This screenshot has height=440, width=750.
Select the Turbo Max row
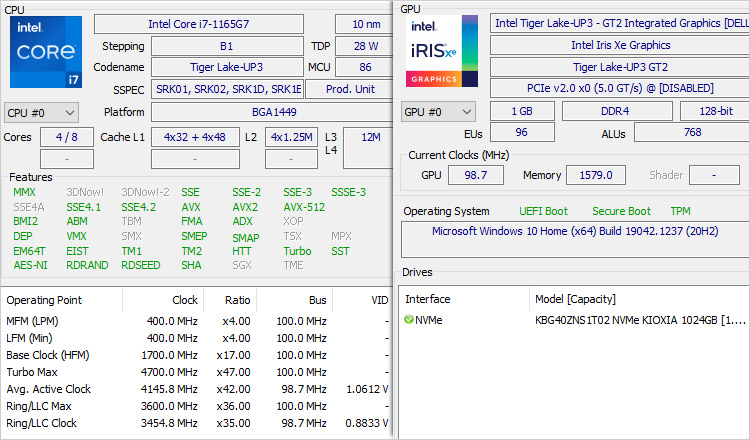coord(197,372)
